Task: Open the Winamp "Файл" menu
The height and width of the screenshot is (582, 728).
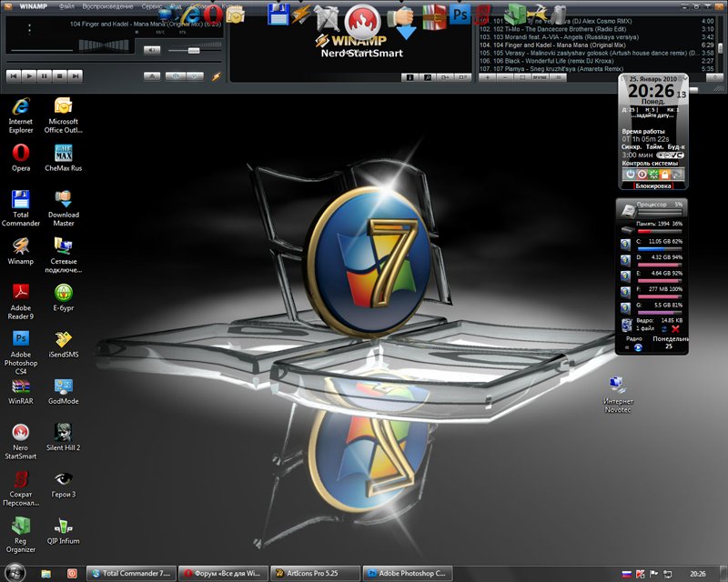Action: pos(66,6)
